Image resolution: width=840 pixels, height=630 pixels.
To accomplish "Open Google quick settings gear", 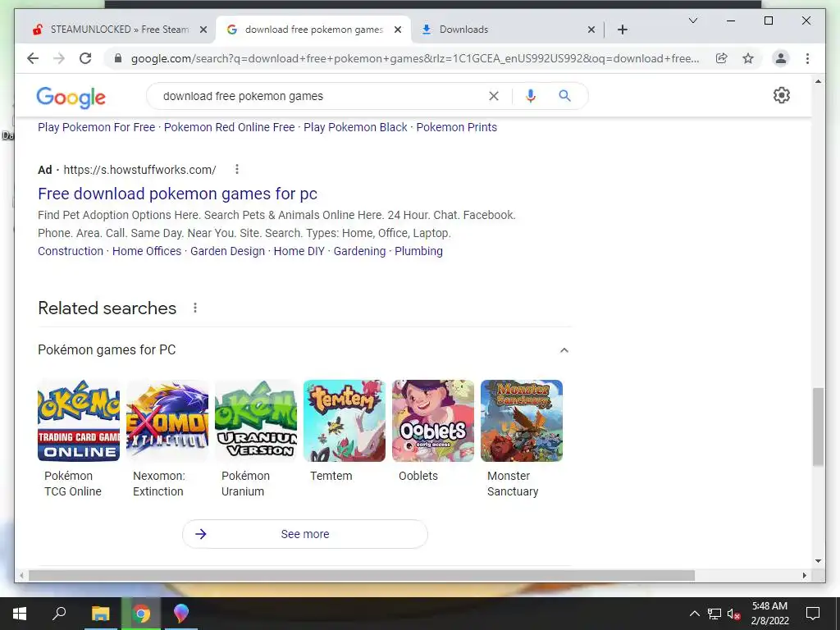I will 782,95.
